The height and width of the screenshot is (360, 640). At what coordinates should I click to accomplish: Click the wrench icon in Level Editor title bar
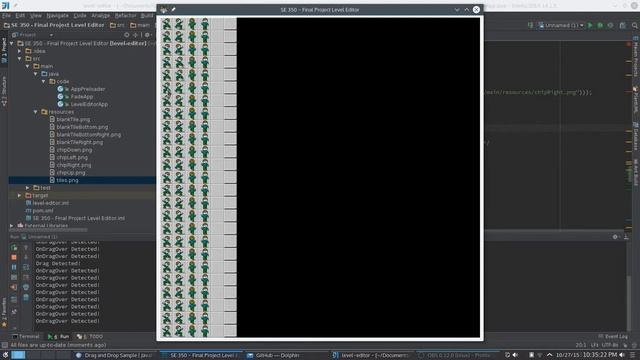[x=173, y=9]
